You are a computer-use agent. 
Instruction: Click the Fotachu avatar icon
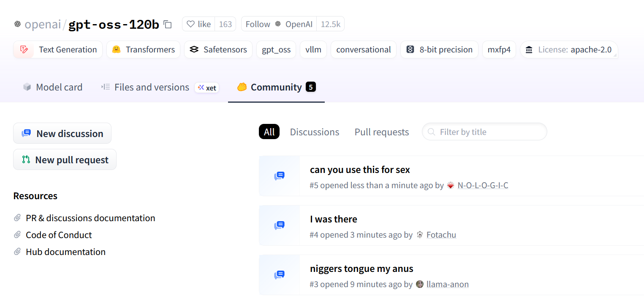tap(420, 235)
